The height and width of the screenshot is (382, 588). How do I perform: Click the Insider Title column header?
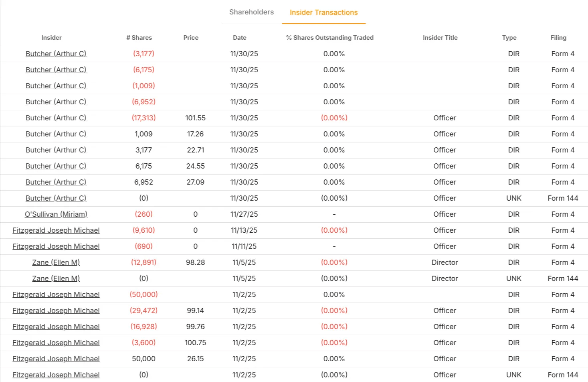pyautogui.click(x=440, y=38)
